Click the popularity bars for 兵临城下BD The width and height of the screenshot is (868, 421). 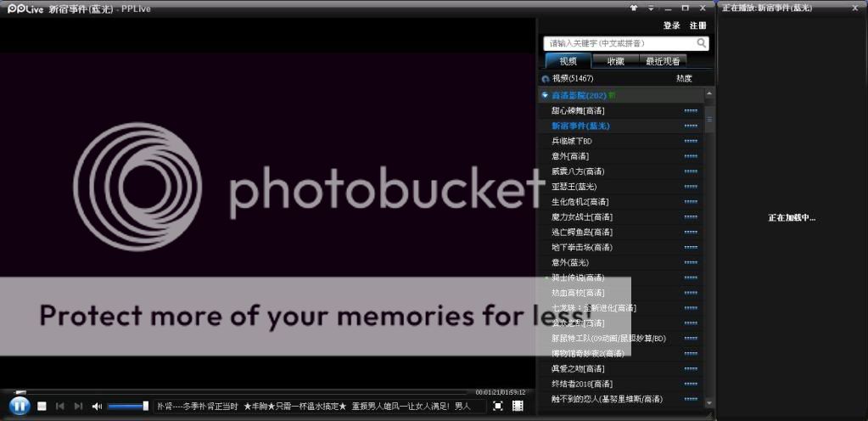(x=691, y=141)
